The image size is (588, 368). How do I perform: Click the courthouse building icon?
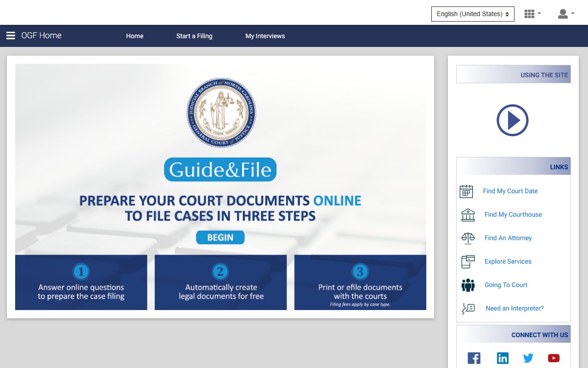pyautogui.click(x=468, y=215)
